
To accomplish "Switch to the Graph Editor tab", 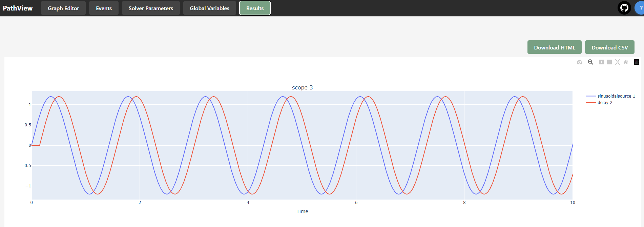I will (x=63, y=8).
